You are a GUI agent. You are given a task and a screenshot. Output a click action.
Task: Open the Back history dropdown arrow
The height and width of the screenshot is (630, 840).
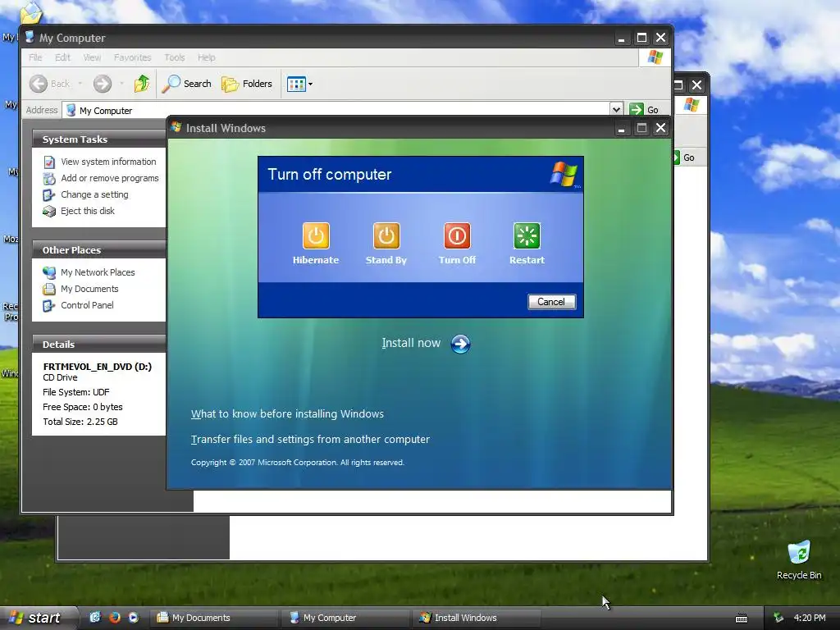click(80, 84)
